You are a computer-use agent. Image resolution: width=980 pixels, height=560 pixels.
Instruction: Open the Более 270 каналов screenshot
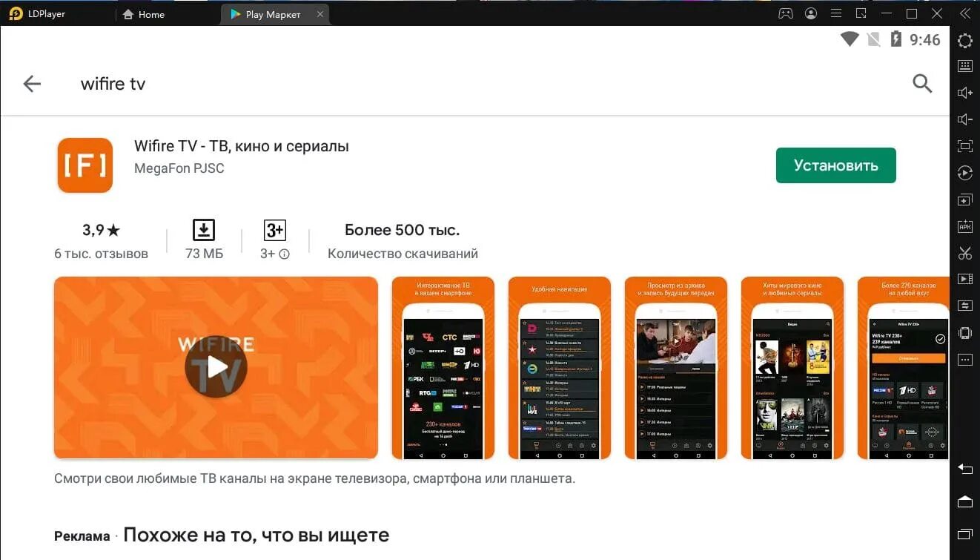(903, 368)
